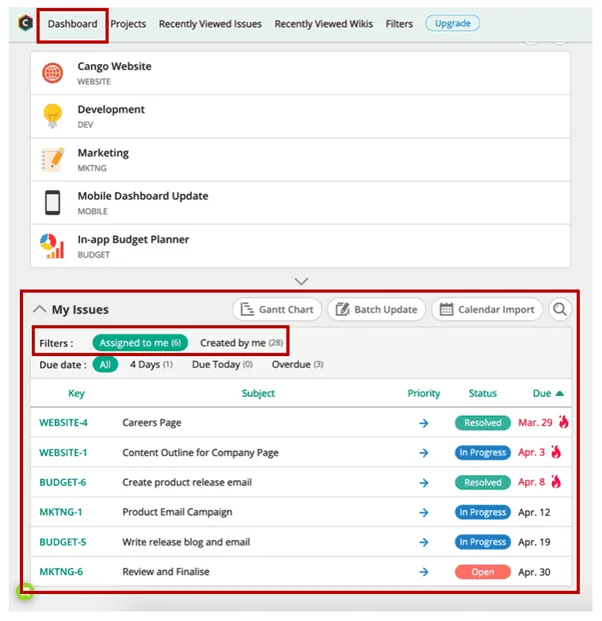Open the Gantt Chart view

pyautogui.click(x=275, y=309)
